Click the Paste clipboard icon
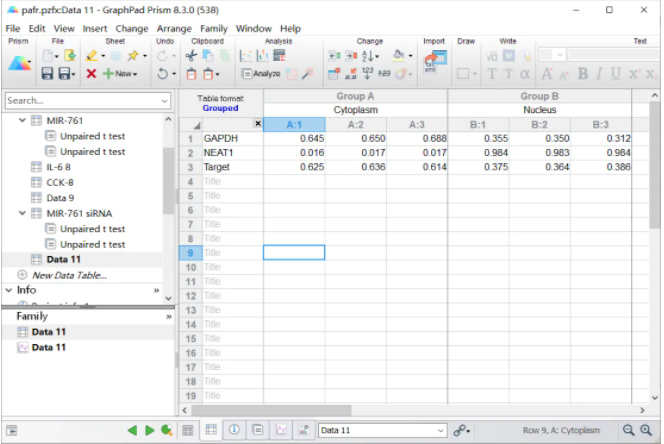This screenshot has width=664, height=444. click(191, 74)
